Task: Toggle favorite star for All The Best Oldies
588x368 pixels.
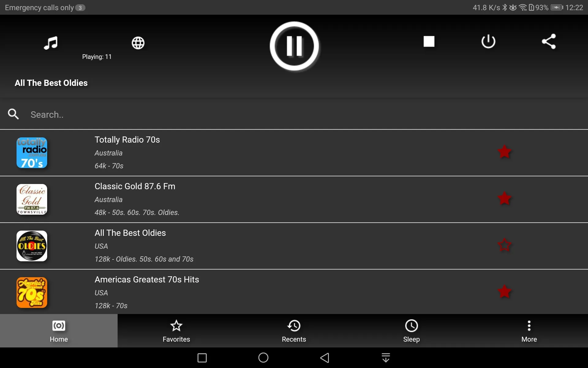Action: click(x=504, y=245)
